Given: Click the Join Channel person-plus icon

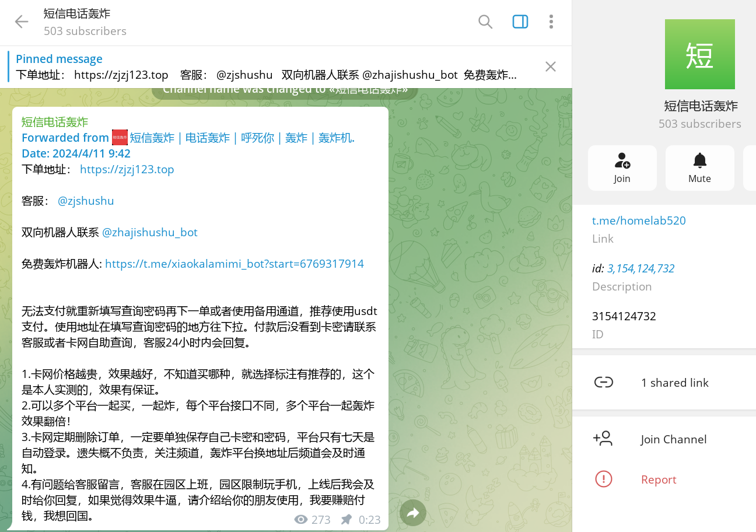Looking at the screenshot, I should [x=604, y=439].
